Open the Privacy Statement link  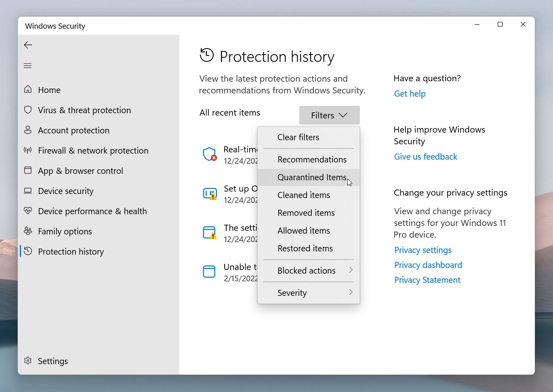(x=427, y=280)
